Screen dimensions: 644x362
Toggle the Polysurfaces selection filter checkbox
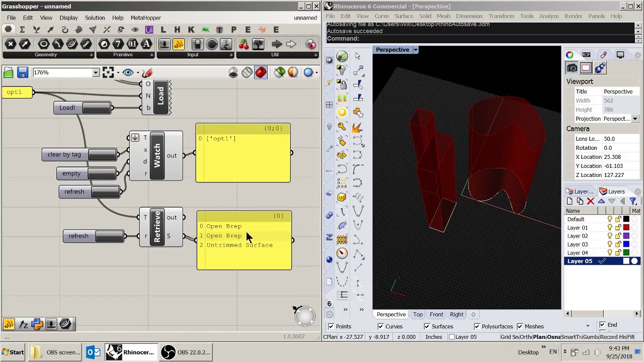tap(476, 327)
